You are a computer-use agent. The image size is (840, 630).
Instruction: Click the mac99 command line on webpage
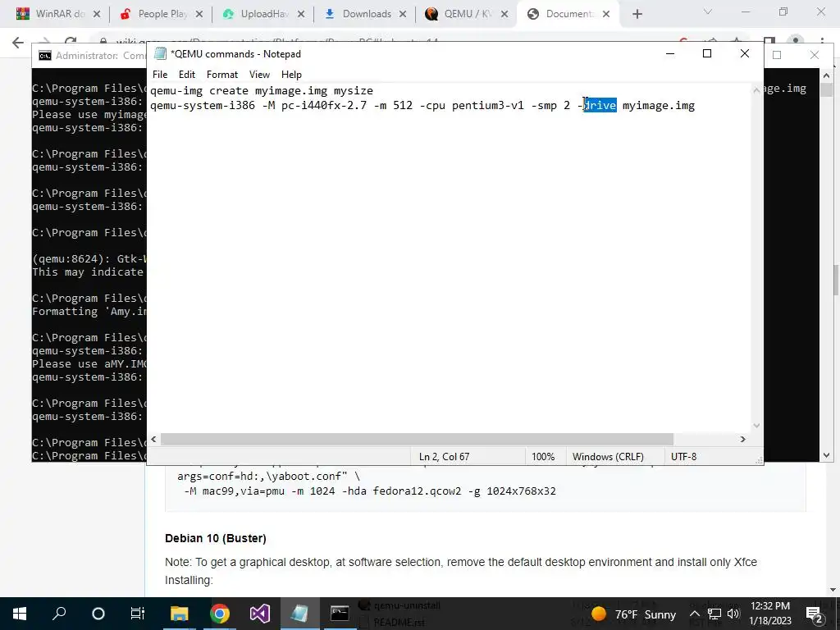click(x=370, y=491)
